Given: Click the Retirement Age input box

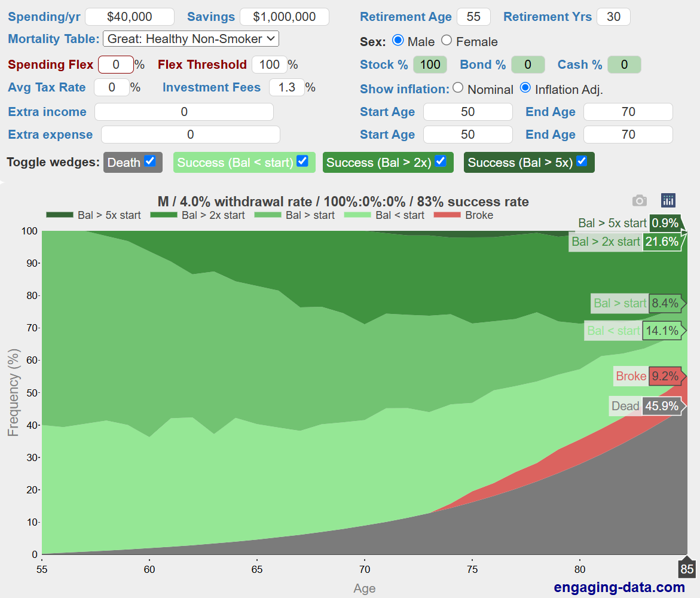Looking at the screenshot, I should point(473,17).
